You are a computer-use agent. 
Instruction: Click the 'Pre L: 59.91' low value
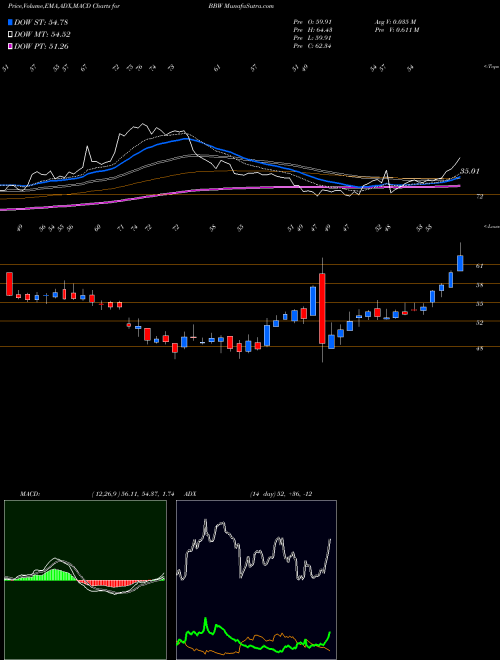coord(312,38)
